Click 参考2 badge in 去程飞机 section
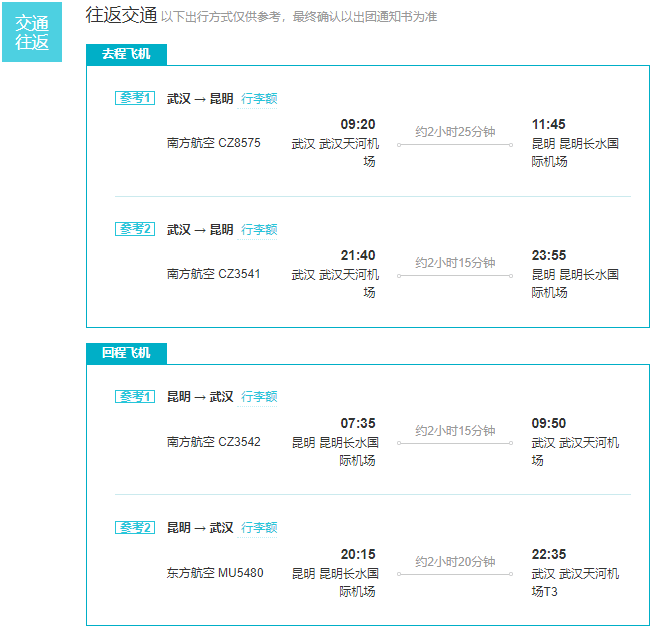 (x=135, y=229)
